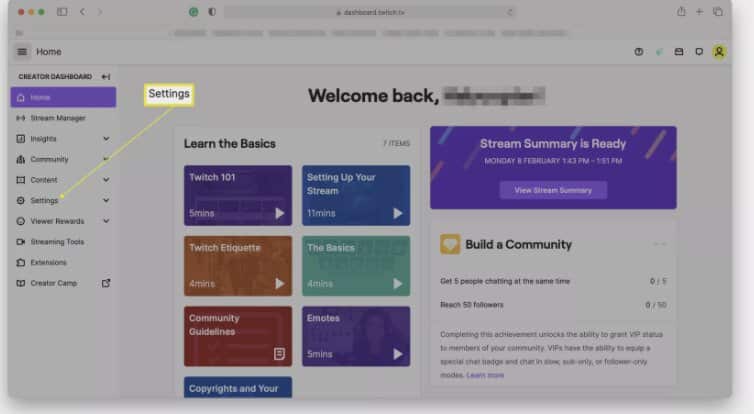
Task: Click the green extension icon in toolbar
Action: (x=193, y=12)
